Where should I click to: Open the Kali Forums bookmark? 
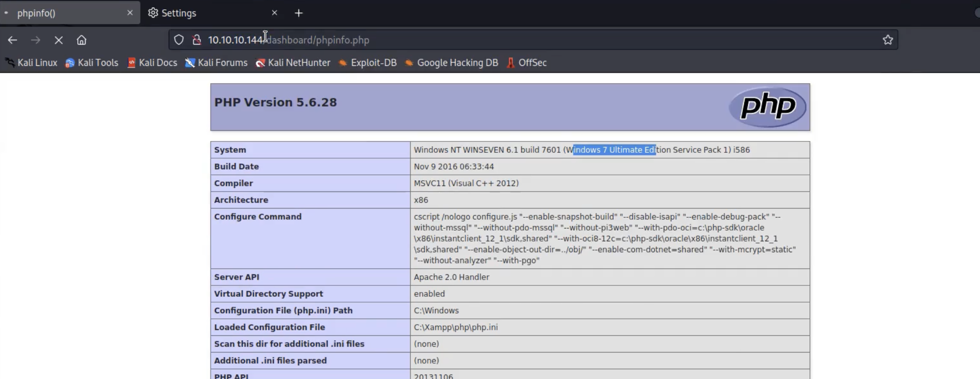coord(216,63)
